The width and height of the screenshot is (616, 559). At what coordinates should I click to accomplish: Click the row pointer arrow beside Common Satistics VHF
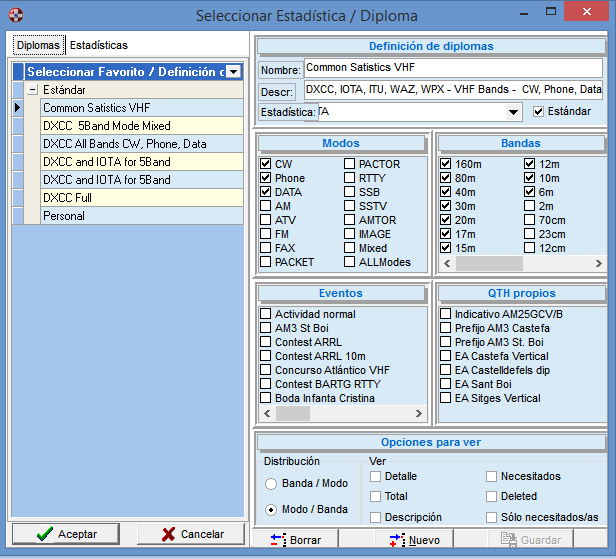tap(18, 107)
